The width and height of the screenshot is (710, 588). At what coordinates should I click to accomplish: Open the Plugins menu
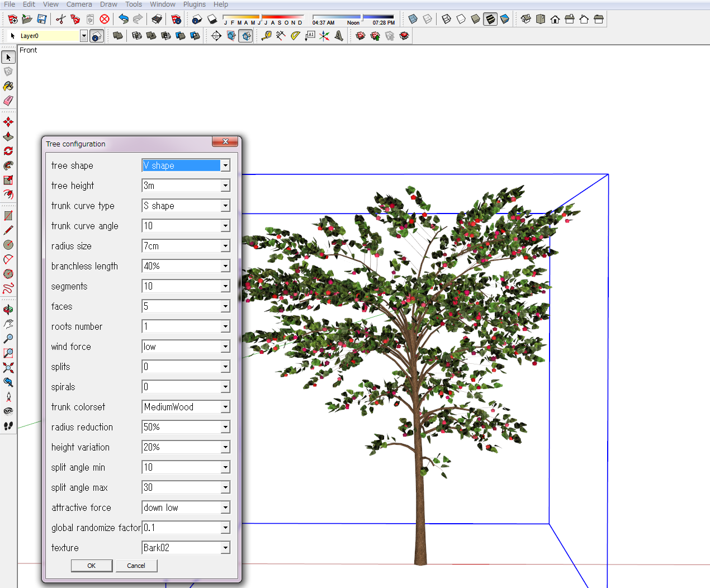[x=195, y=4]
